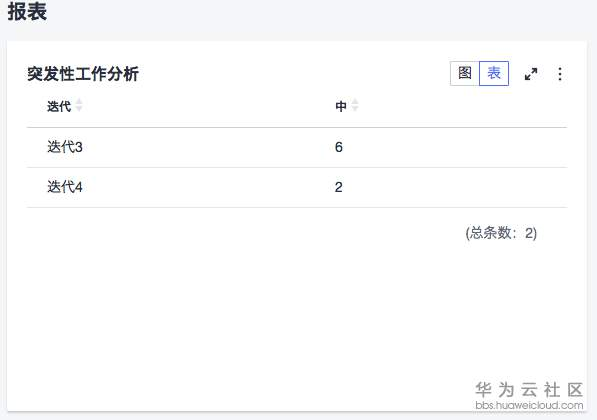Click the 迭代 column header
This screenshot has height=420, width=597.
coord(59,106)
